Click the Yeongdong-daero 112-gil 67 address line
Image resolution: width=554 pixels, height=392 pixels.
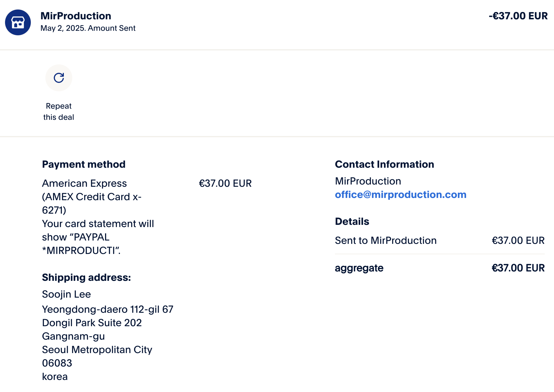click(108, 309)
